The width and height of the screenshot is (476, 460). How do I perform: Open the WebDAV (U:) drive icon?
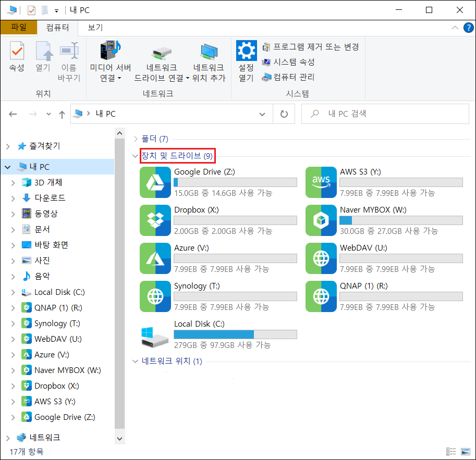(321, 258)
